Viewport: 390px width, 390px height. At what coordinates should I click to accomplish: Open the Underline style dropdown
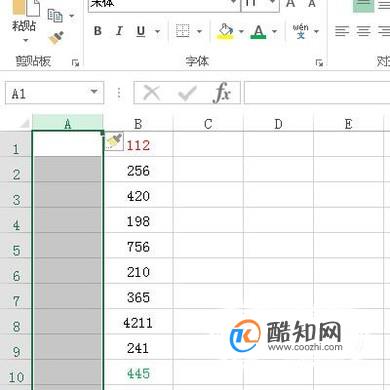tap(157, 32)
